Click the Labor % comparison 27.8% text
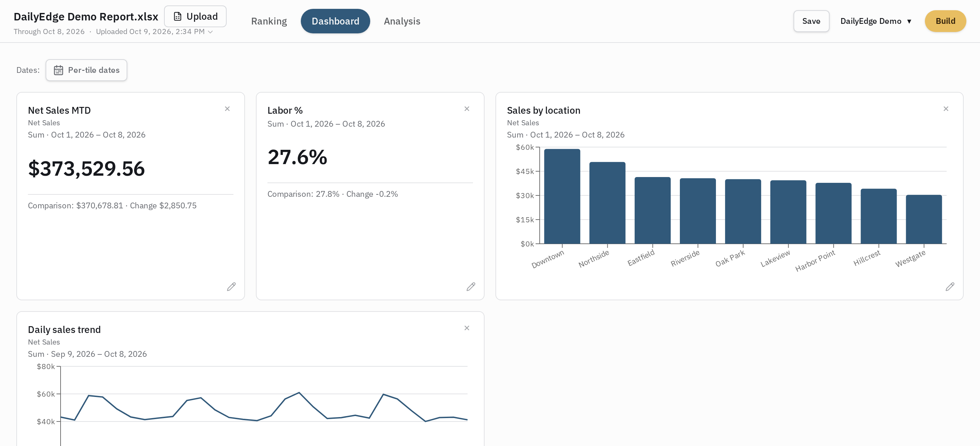The image size is (980, 446). [x=332, y=194]
